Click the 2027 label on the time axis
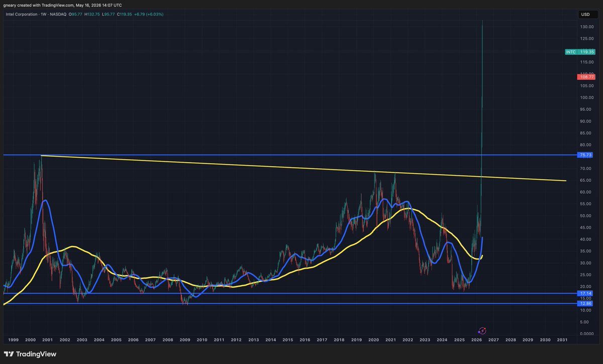603x364 pixels. coord(493,340)
